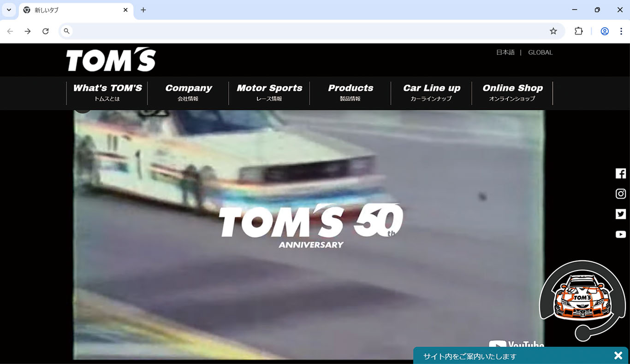Viewport: 630px width, 364px height.
Task: Open TOM'S Twitter page icon
Action: (x=621, y=214)
